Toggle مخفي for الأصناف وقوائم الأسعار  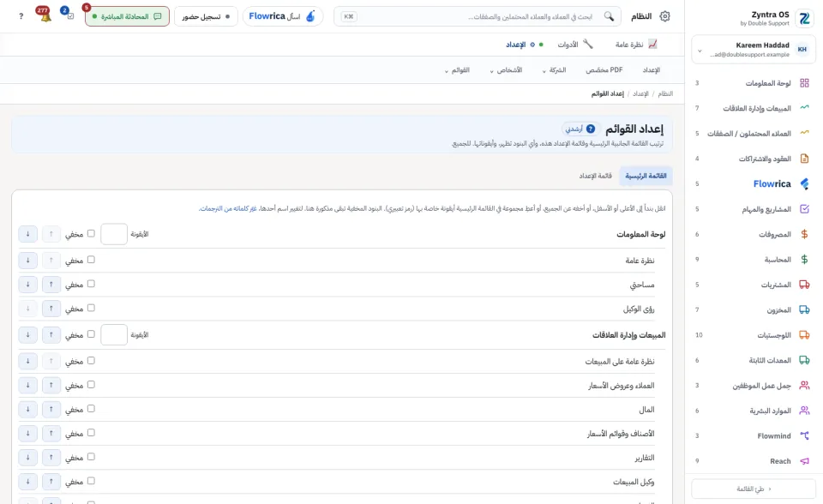coord(91,433)
